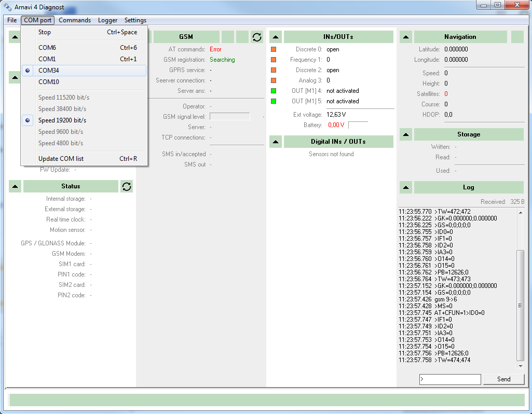Open the File menu
This screenshot has width=532, height=414.
[x=12, y=20]
